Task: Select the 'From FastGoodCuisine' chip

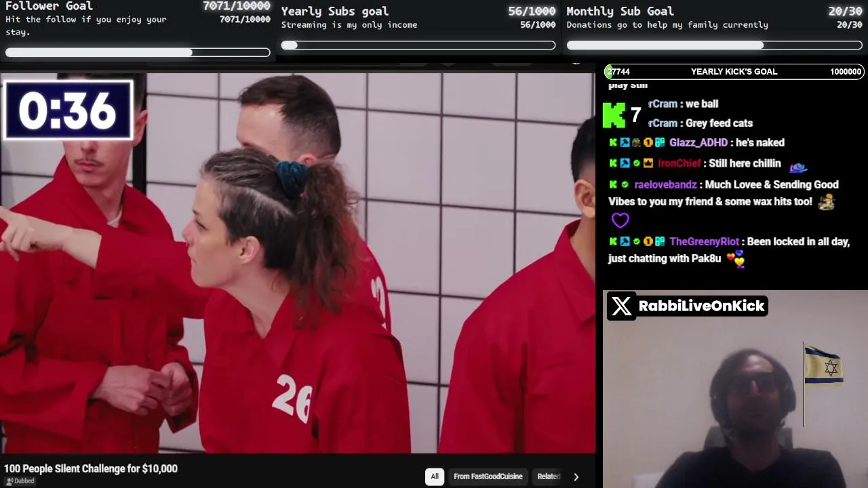Action: tap(488, 476)
